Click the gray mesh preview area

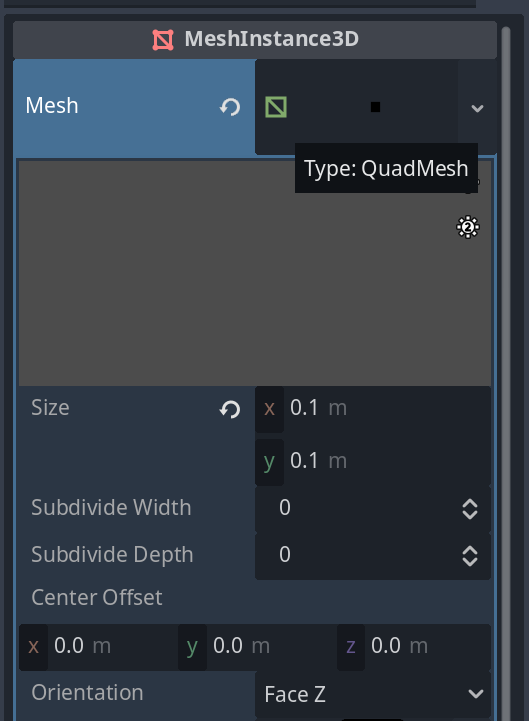coord(255,273)
